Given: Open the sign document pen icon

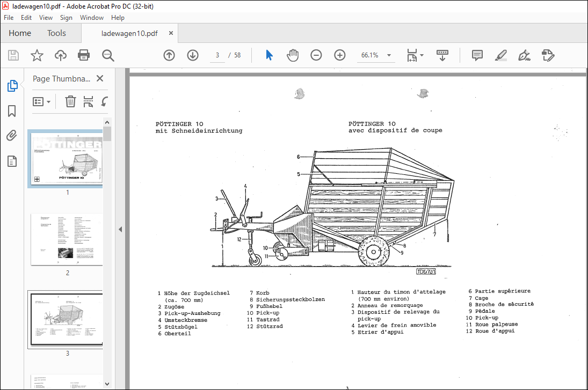Looking at the screenshot, I should (x=524, y=55).
